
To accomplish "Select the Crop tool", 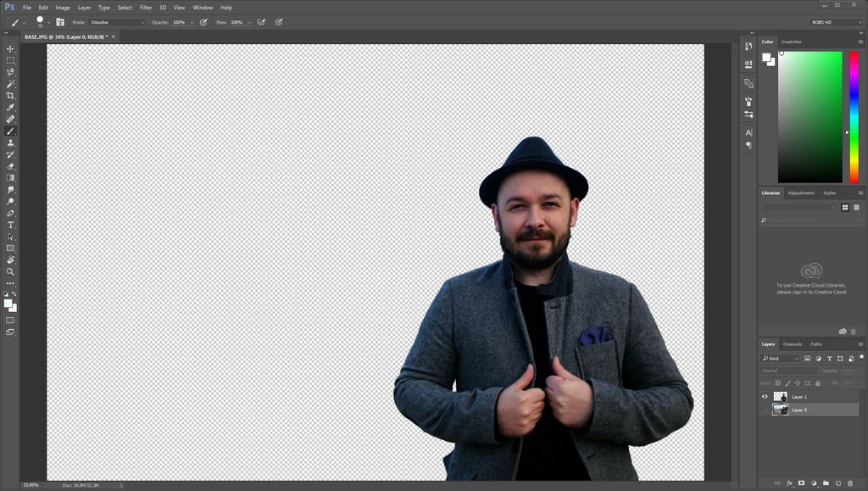I will [11, 95].
